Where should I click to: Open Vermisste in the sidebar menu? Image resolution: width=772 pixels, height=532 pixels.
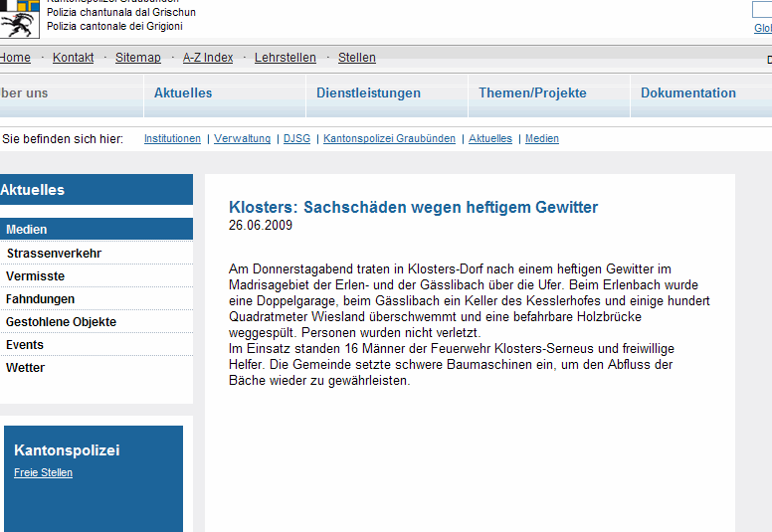point(96,276)
